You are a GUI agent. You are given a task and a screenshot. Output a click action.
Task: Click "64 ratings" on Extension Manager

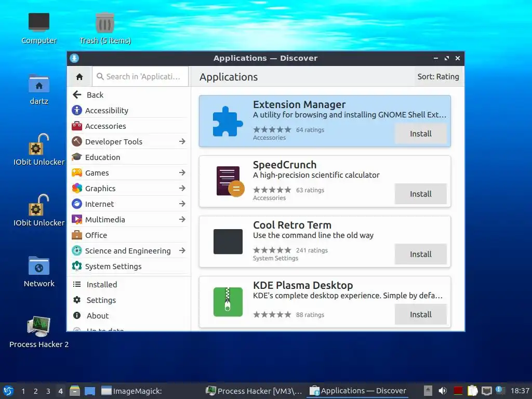coord(310,130)
